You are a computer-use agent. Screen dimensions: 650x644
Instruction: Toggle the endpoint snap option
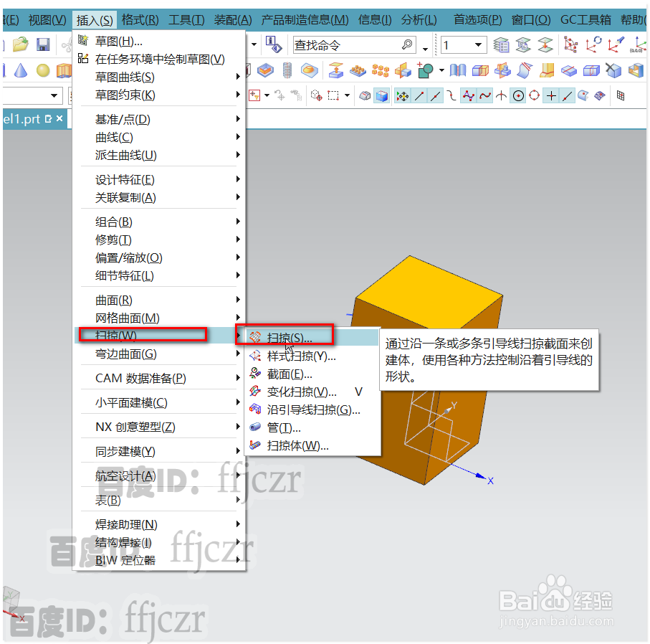(x=419, y=94)
